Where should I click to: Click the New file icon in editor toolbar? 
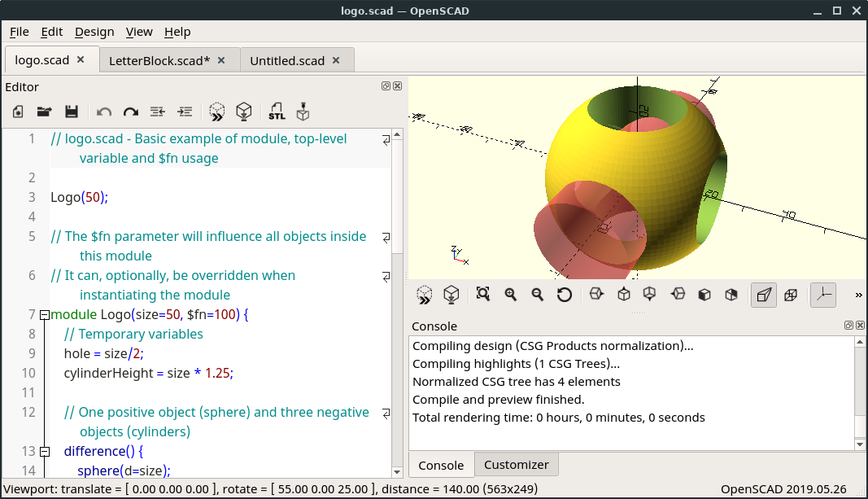18,112
